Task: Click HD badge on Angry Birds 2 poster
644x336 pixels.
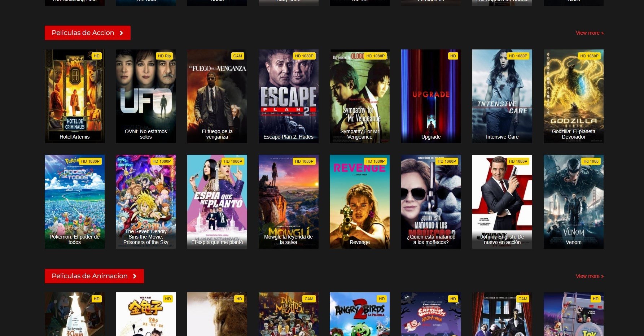Action: [382, 299]
